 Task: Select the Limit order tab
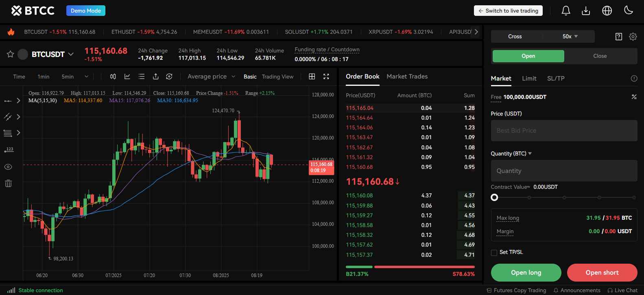(x=529, y=79)
